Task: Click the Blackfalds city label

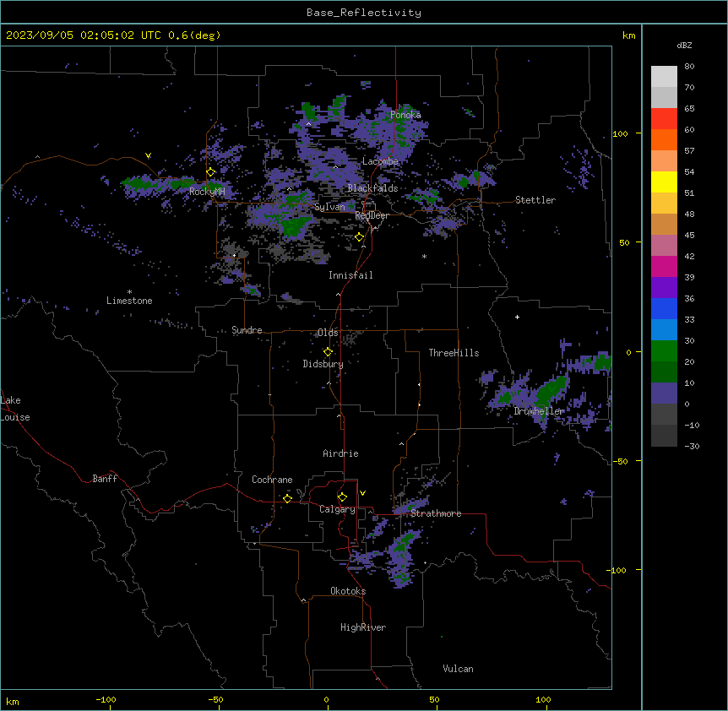Action: pyautogui.click(x=372, y=188)
